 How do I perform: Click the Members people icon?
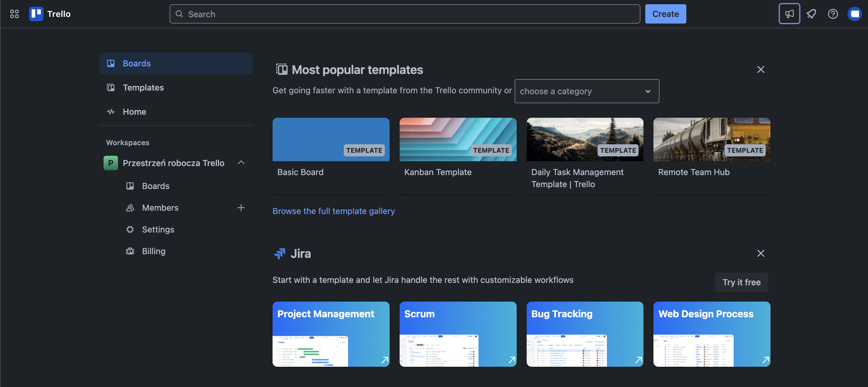tap(130, 208)
